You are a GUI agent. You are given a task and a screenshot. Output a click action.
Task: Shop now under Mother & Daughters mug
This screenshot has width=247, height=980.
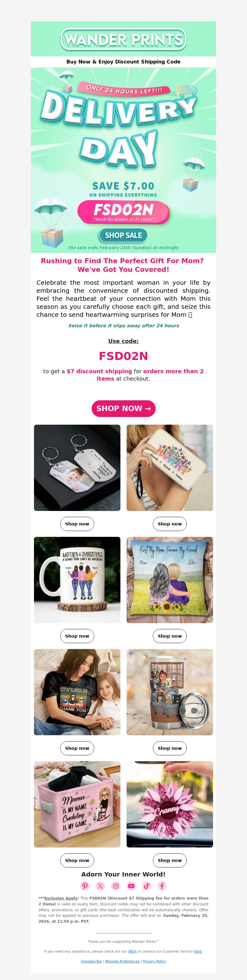pos(77,636)
